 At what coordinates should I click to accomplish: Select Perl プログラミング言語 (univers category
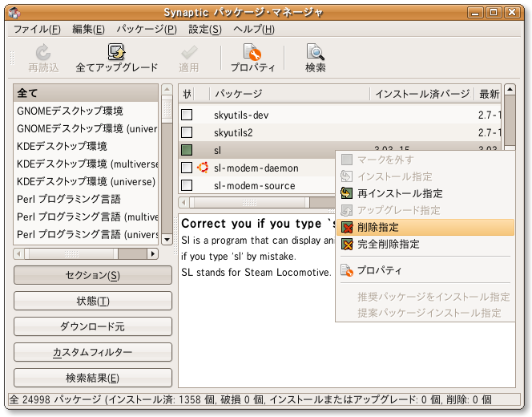(86, 234)
